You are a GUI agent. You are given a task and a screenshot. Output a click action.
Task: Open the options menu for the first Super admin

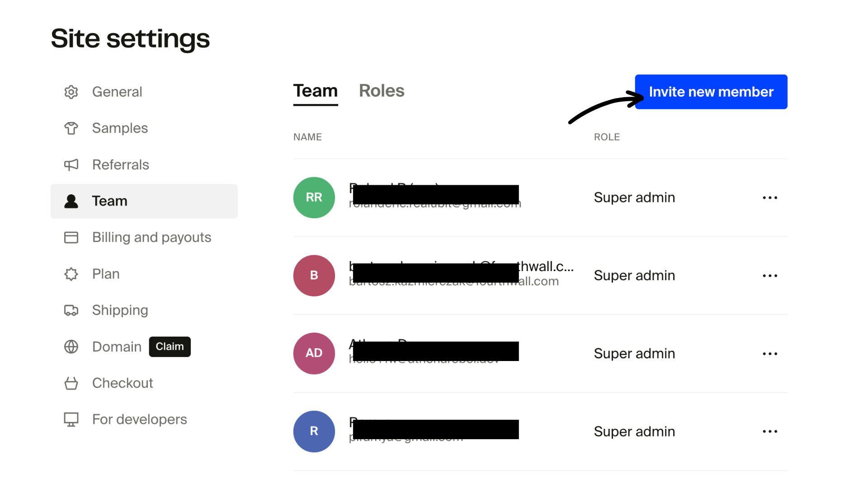(770, 197)
